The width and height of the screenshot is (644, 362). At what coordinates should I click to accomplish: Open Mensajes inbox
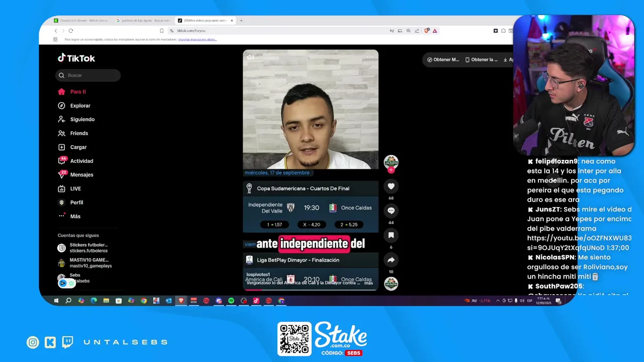tap(75, 174)
